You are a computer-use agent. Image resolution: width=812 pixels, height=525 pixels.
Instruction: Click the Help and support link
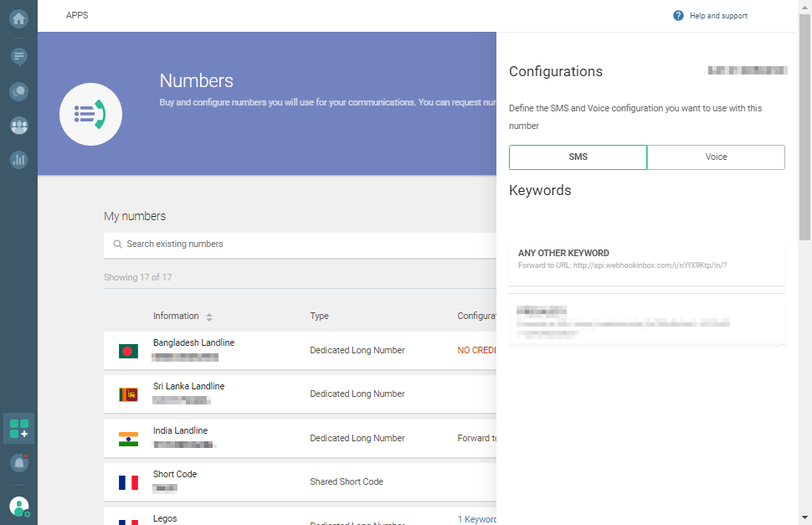click(x=718, y=16)
